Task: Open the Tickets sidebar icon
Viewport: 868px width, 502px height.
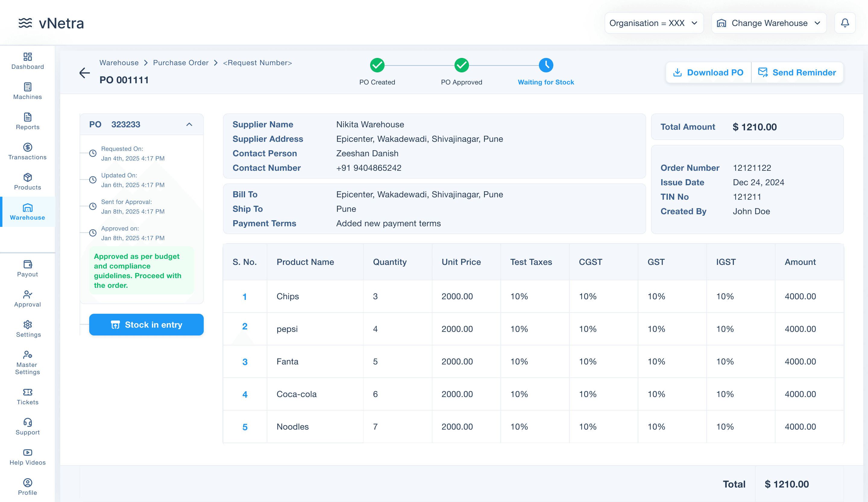Action: click(27, 392)
